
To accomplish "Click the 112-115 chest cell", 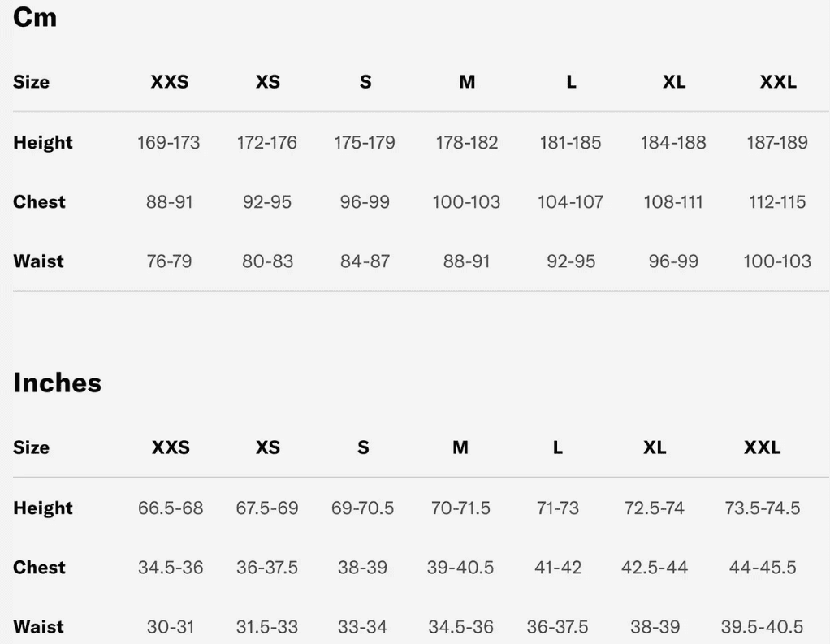I will coord(777,202).
